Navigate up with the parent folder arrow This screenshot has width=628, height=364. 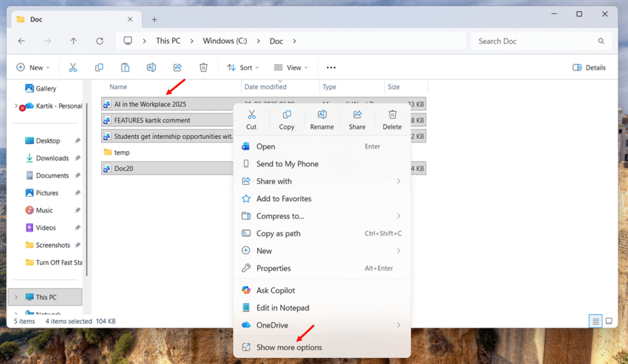(74, 40)
